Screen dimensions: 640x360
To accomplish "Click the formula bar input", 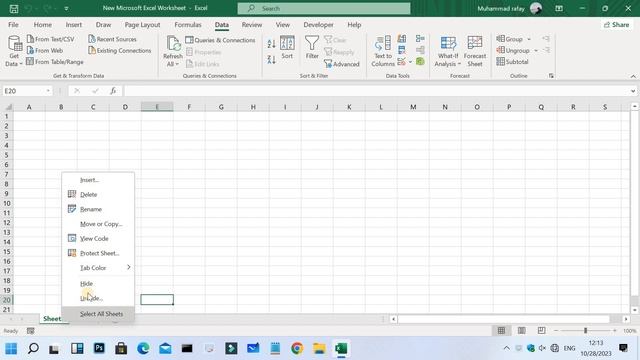I will point(376,91).
